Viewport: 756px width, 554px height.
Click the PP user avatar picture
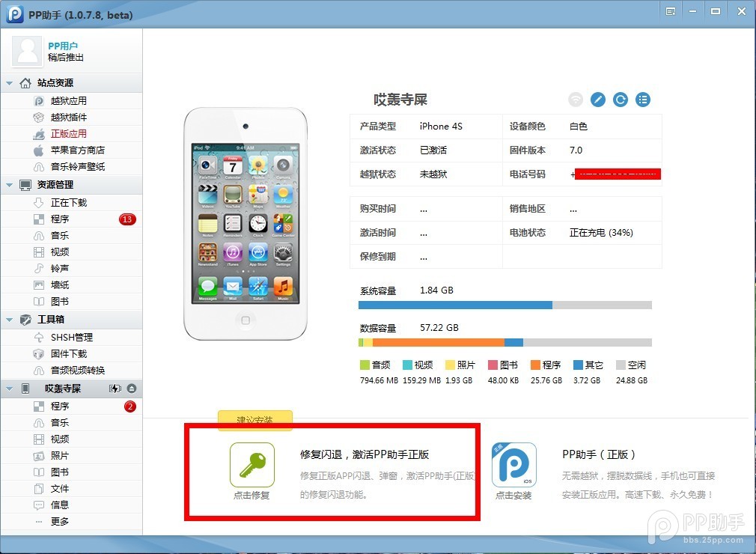pyautogui.click(x=28, y=51)
